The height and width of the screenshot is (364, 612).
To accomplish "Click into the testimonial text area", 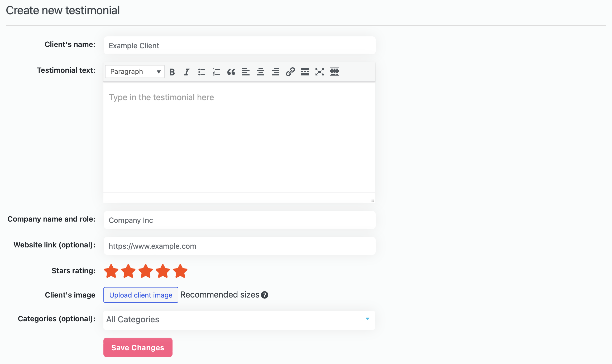I will [239, 137].
